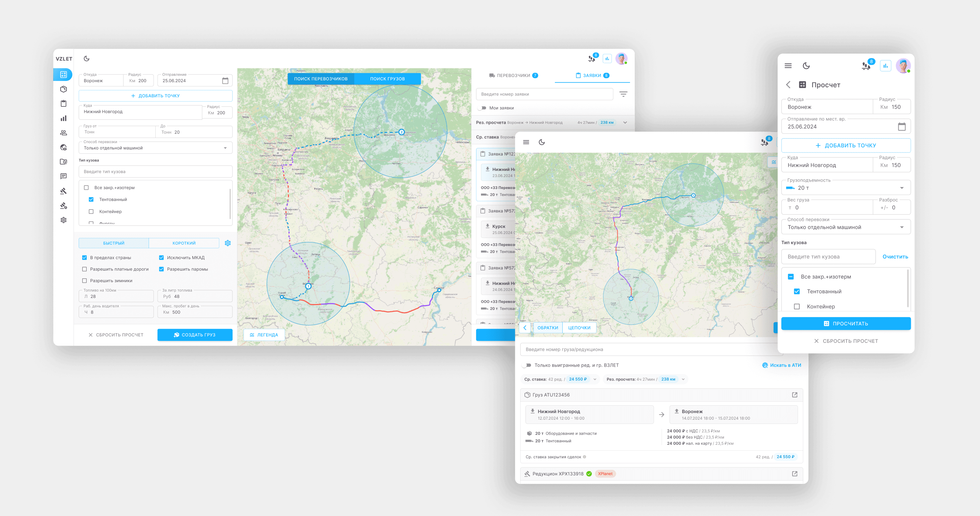Open route settings gear next to Короткий
The width and height of the screenshot is (980, 516).
228,243
